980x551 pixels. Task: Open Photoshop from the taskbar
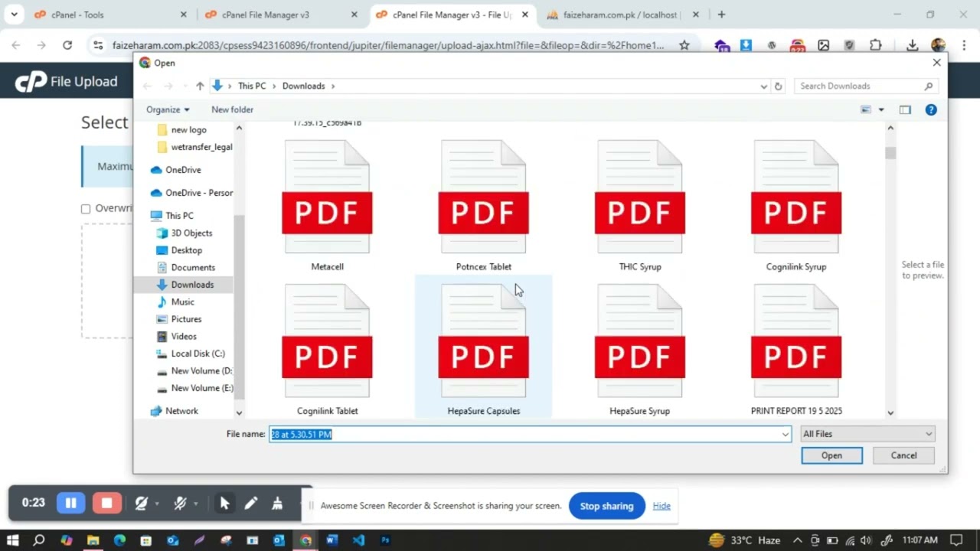(x=385, y=540)
